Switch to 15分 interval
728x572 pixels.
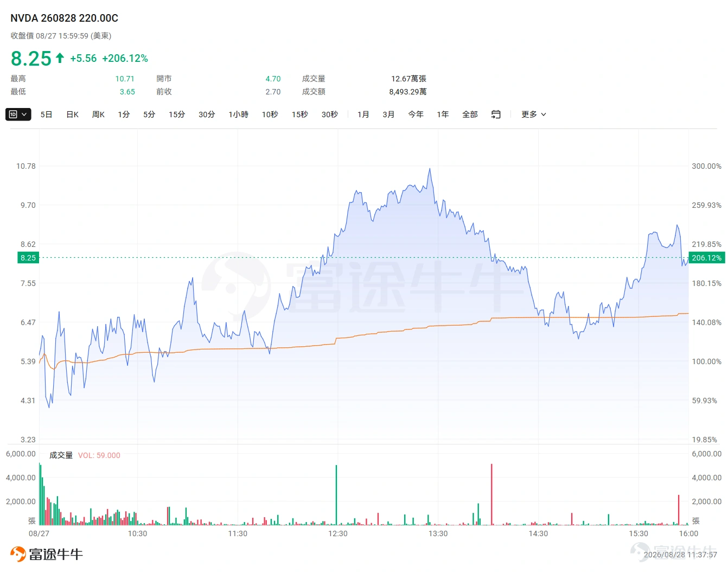click(x=177, y=115)
